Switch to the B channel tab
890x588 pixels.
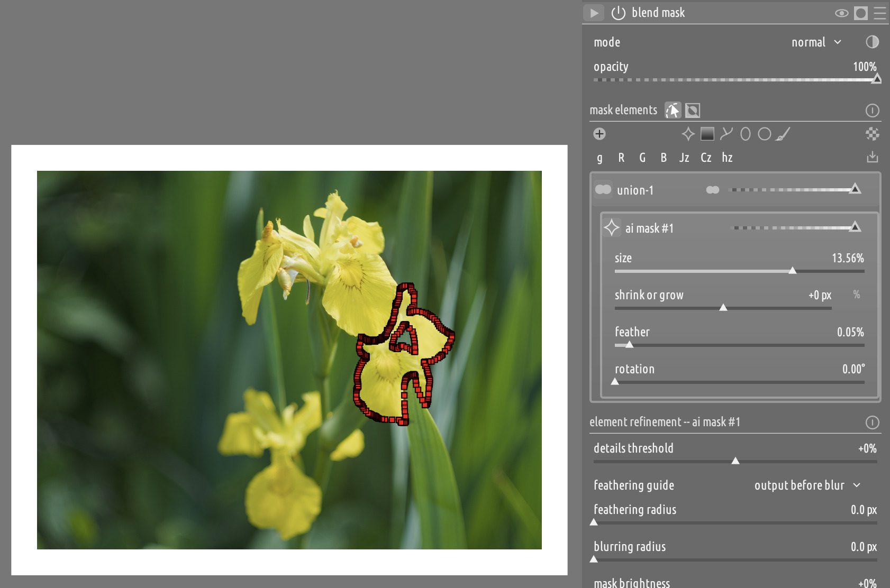click(x=664, y=158)
